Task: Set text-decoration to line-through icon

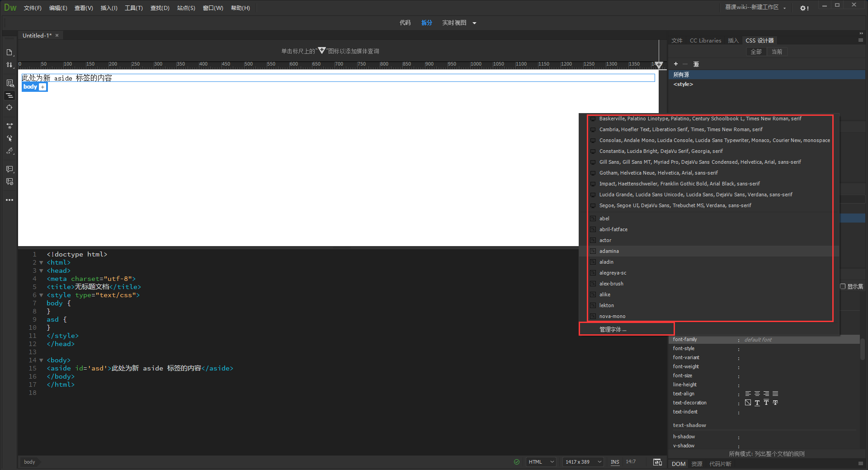Action: point(775,403)
